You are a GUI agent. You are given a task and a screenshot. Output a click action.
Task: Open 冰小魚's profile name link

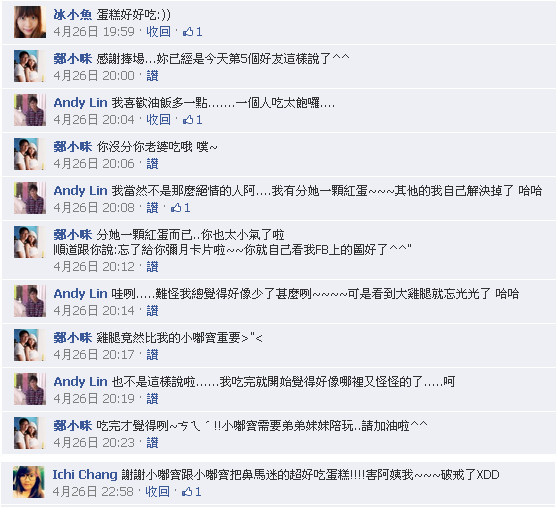point(73,15)
